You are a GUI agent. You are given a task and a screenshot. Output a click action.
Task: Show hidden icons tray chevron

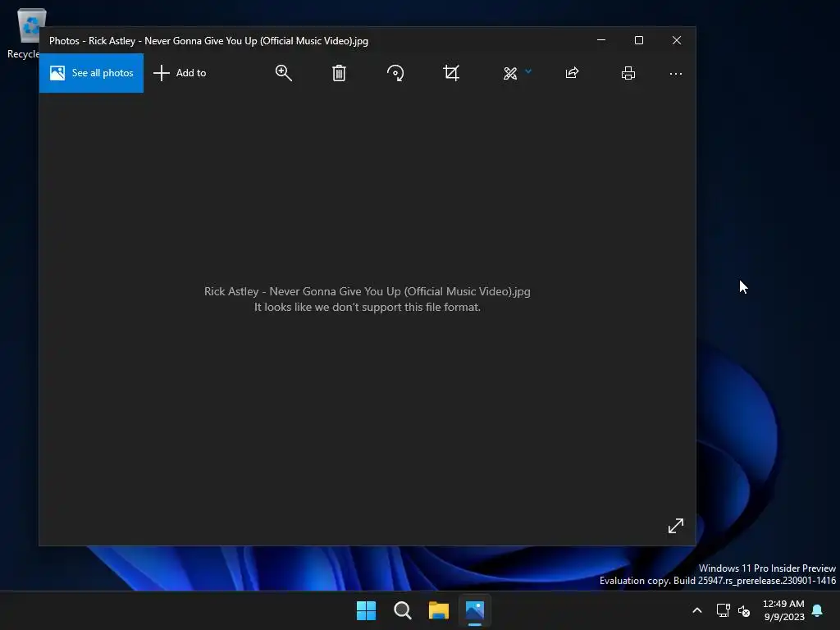click(697, 610)
